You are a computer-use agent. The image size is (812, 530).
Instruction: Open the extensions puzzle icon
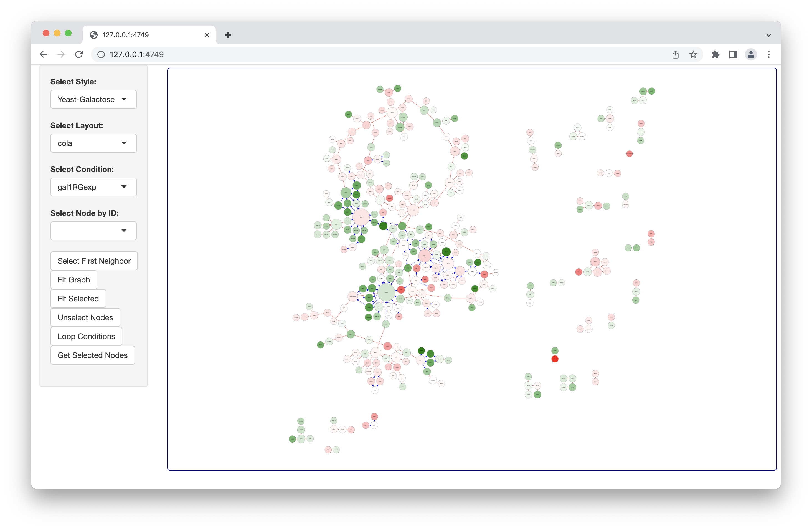(x=715, y=55)
